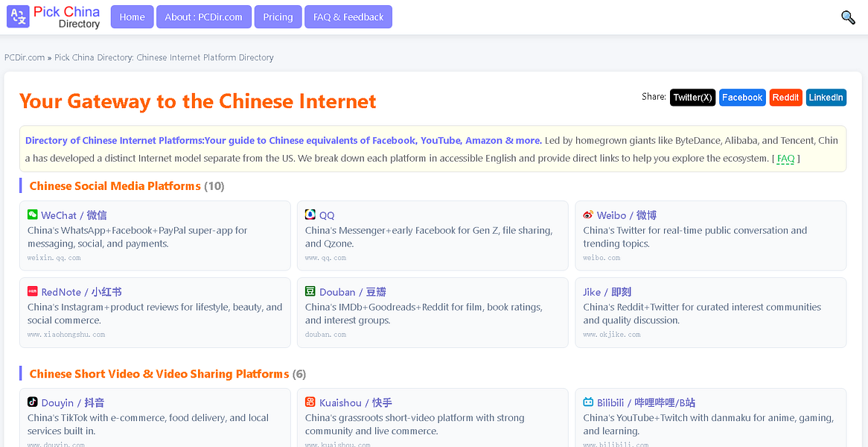Click the Douyin music-note icon
Screen dimensions: 868x447
33,402
